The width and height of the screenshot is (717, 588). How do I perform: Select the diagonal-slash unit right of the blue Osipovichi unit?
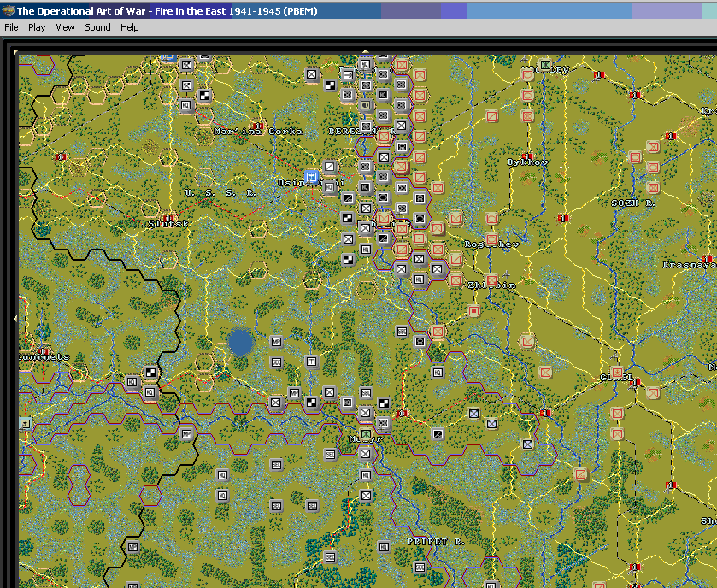coord(329,167)
